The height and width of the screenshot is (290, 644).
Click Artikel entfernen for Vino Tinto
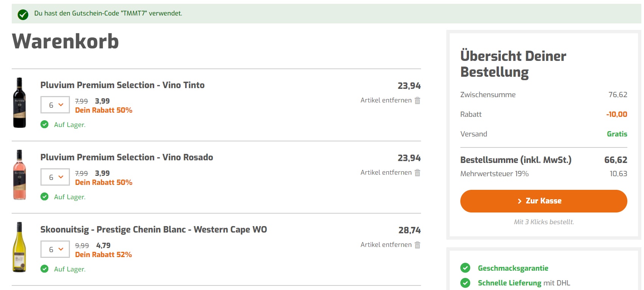386,100
